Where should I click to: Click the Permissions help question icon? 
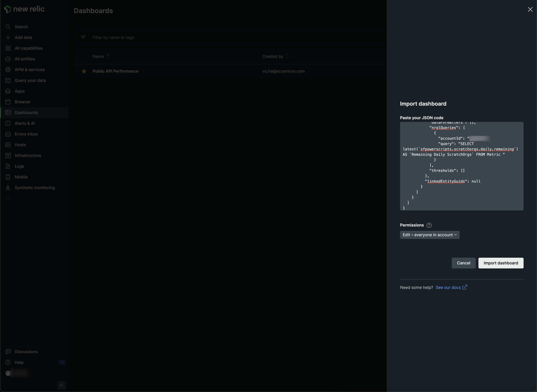(x=429, y=225)
